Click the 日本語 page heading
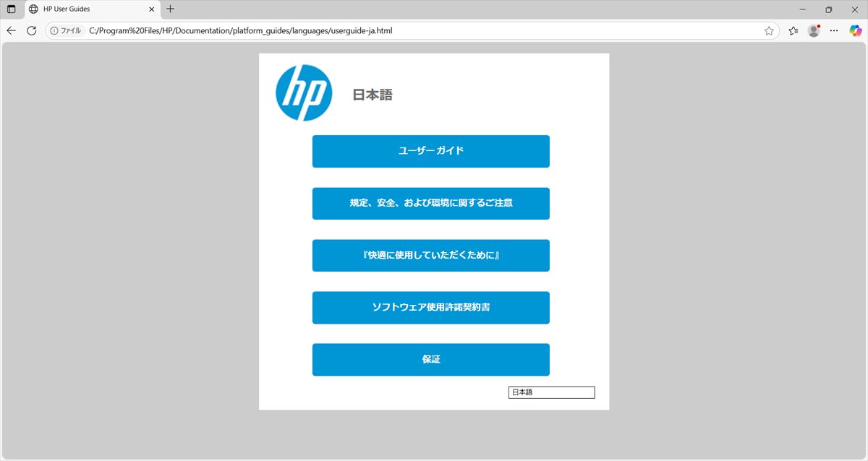 373,95
